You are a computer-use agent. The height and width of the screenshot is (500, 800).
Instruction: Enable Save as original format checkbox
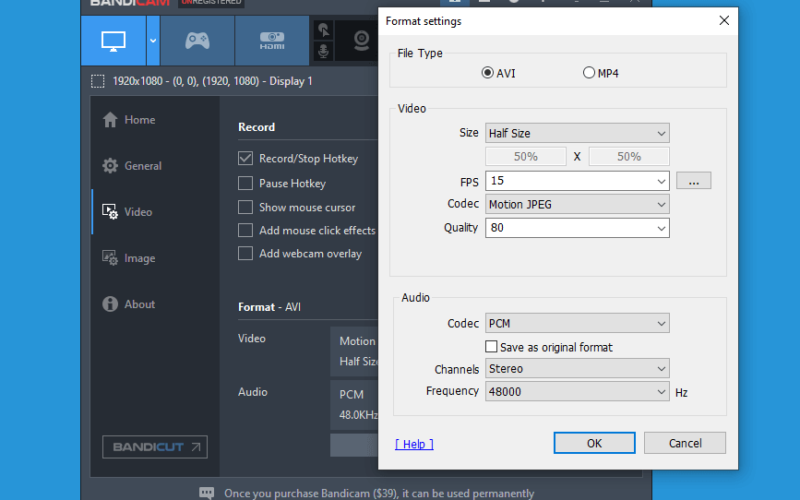pyautogui.click(x=491, y=347)
